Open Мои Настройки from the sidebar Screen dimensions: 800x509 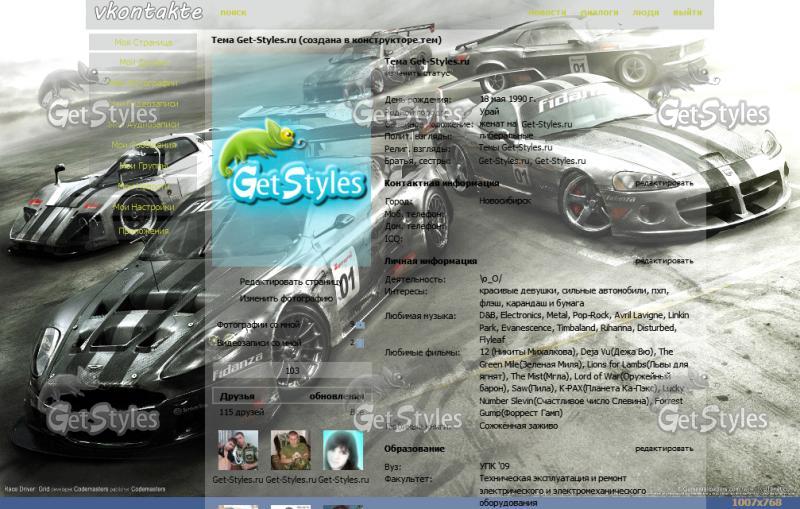point(143,207)
